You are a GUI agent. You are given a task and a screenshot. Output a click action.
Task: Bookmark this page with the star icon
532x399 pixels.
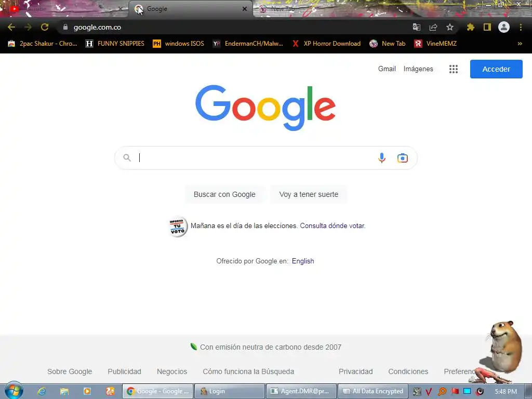pyautogui.click(x=449, y=27)
